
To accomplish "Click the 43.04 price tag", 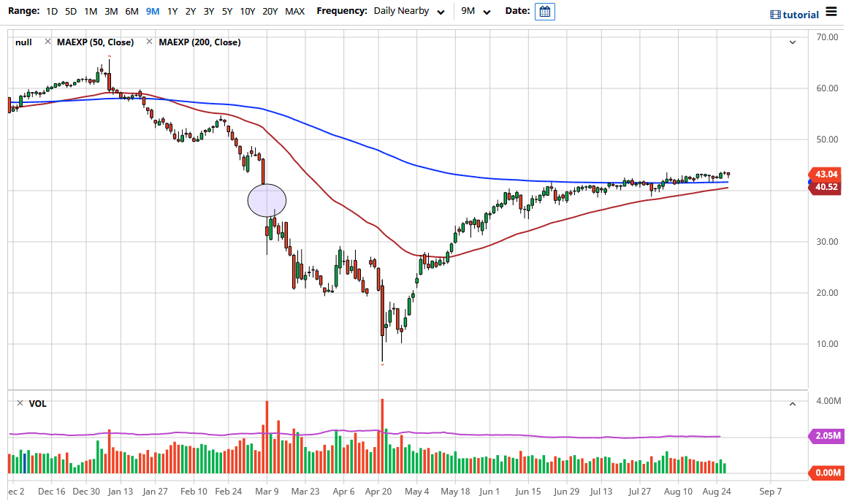I will click(x=826, y=175).
